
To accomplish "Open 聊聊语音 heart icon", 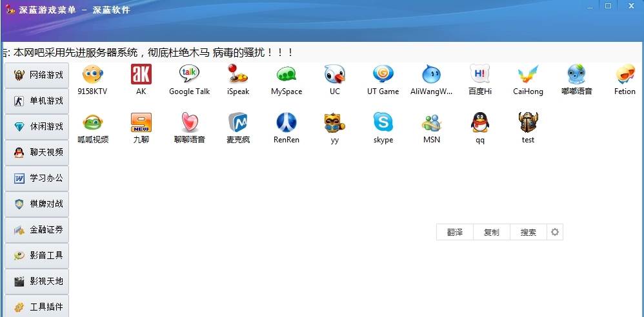I will [x=189, y=122].
